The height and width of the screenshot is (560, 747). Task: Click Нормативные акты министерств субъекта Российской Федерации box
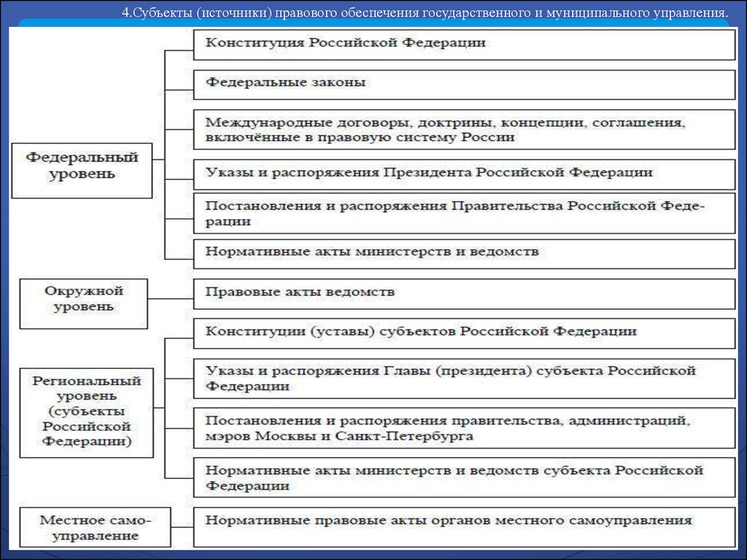point(464,478)
